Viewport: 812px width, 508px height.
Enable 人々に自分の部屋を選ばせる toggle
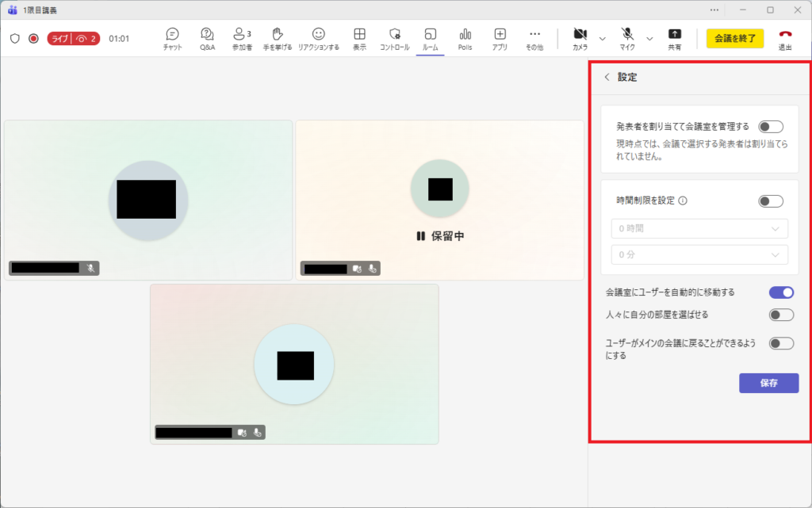click(781, 315)
